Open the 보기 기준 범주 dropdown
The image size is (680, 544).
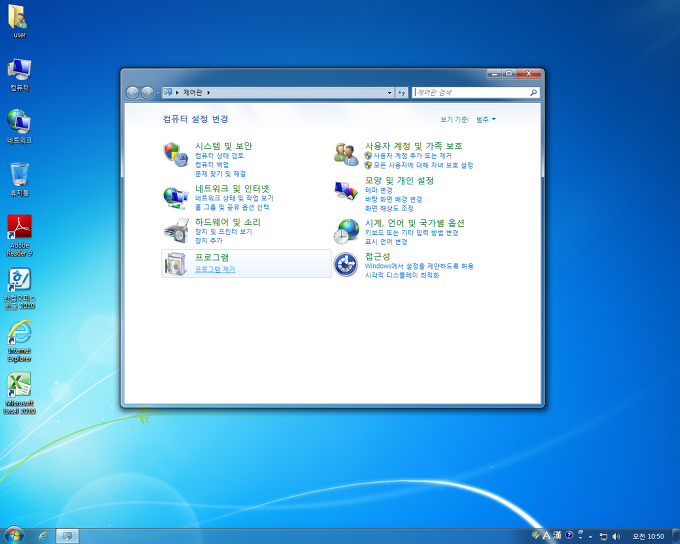(x=486, y=119)
